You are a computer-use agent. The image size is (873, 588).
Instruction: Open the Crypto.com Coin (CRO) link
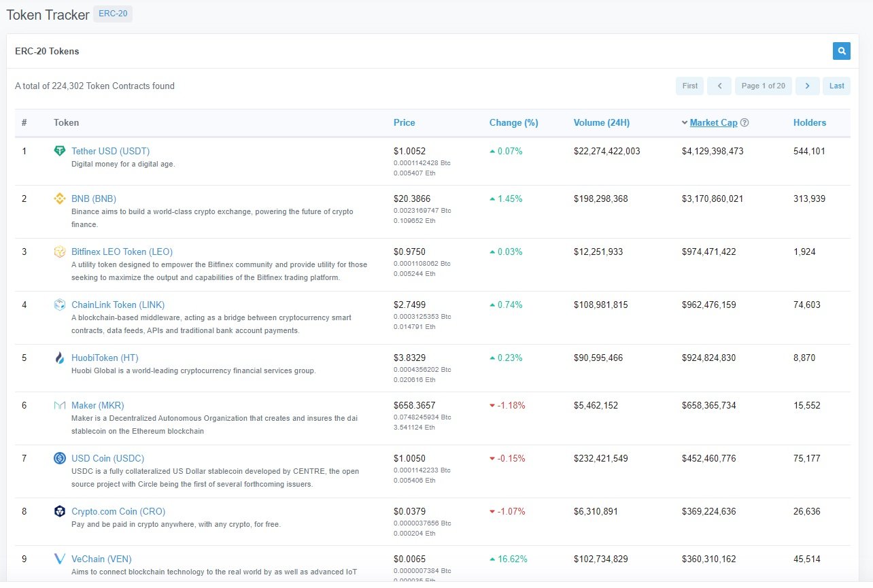click(118, 511)
